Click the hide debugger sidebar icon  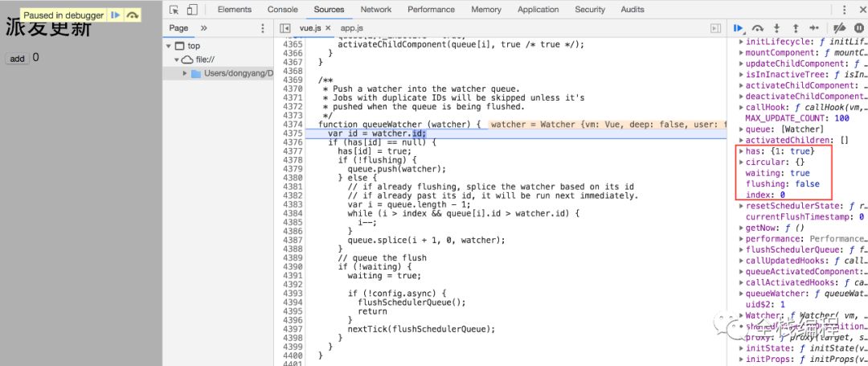[x=716, y=28]
